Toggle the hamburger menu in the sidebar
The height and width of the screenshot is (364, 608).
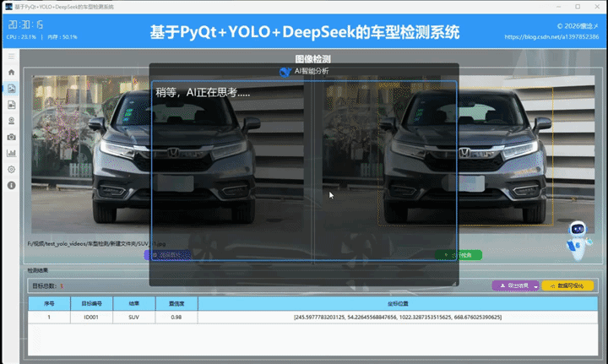point(11,57)
